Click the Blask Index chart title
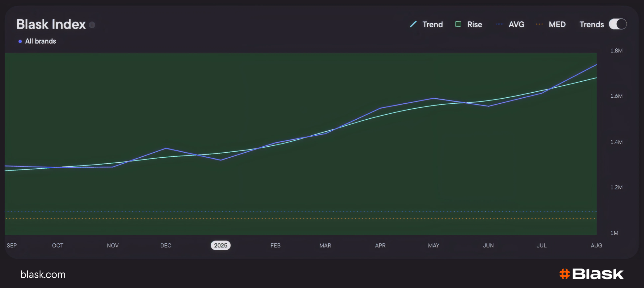The height and width of the screenshot is (288, 644). pyautogui.click(x=51, y=24)
